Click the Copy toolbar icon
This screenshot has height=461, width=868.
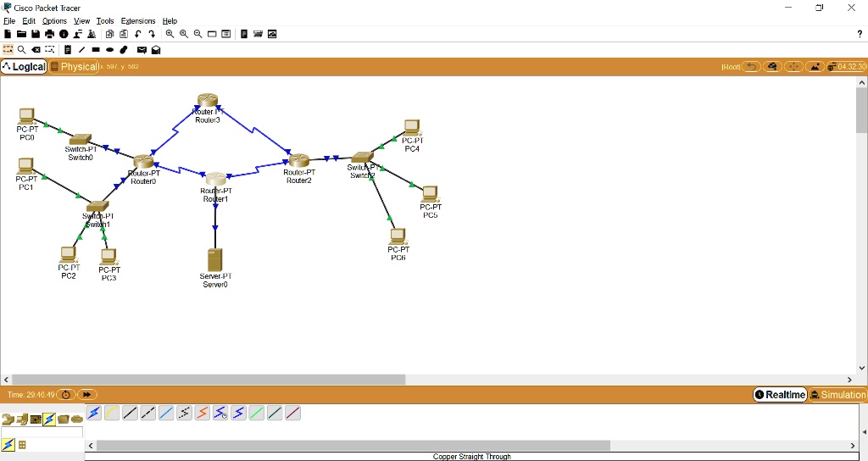109,34
